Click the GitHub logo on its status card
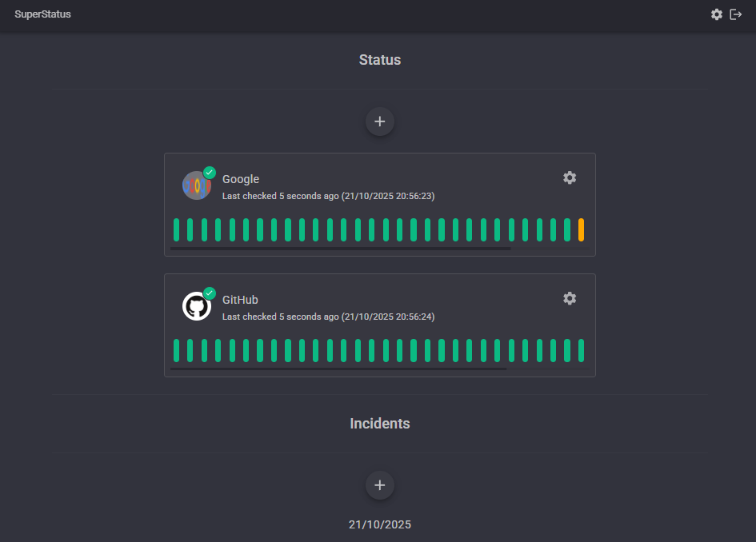The width and height of the screenshot is (756, 542). point(197,305)
